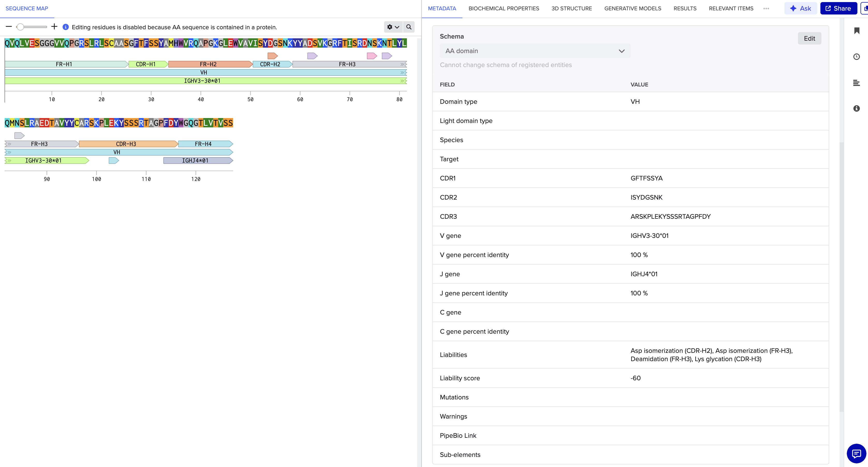This screenshot has width=868, height=467.
Task: Open the 3D Structure tab
Action: tap(572, 9)
